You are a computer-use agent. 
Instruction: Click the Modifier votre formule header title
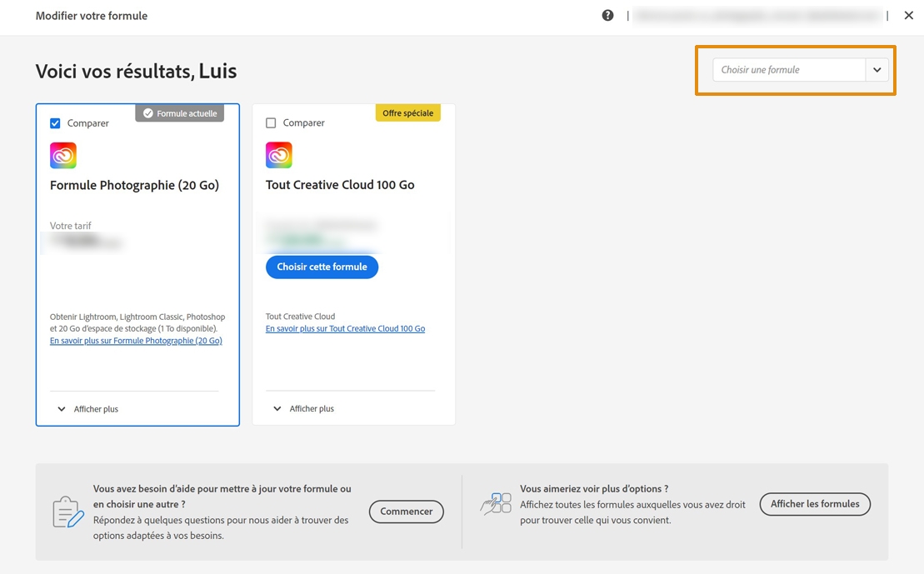pos(92,16)
